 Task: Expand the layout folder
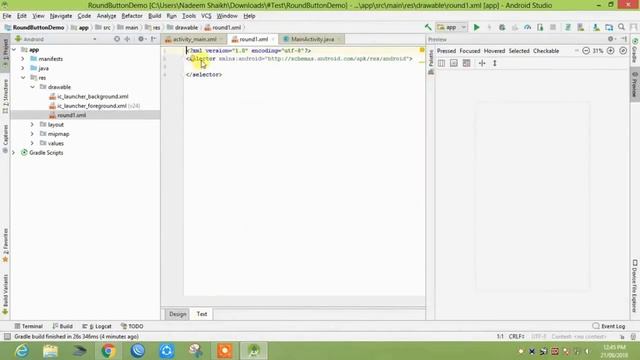(x=32, y=124)
